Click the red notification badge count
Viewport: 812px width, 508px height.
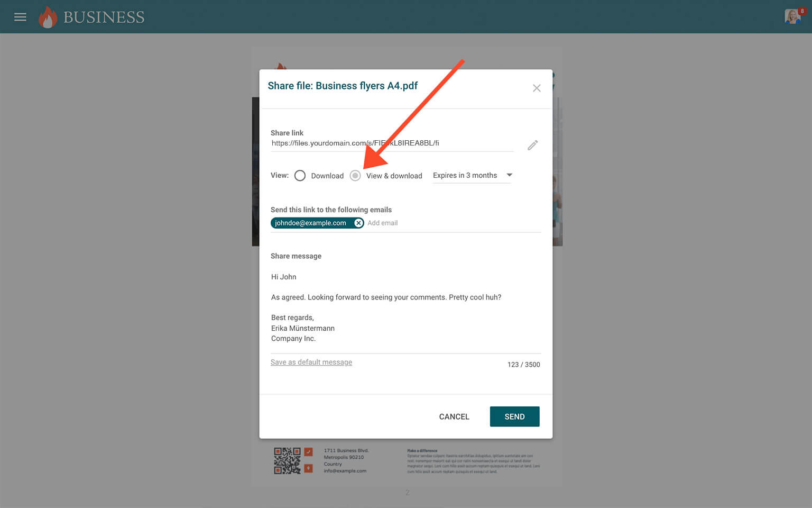coord(802,11)
